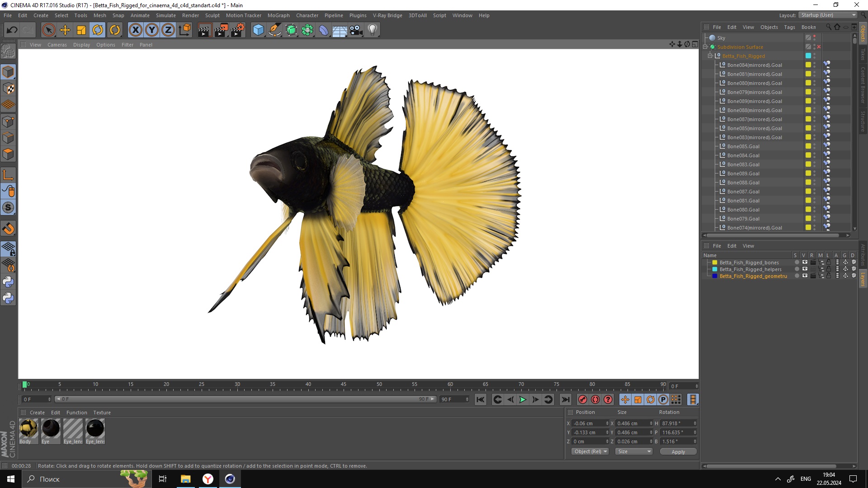The width and height of the screenshot is (868, 488).
Task: Toggle lock on Betta_Fish_Rigged_geometru layer
Action: point(829,276)
